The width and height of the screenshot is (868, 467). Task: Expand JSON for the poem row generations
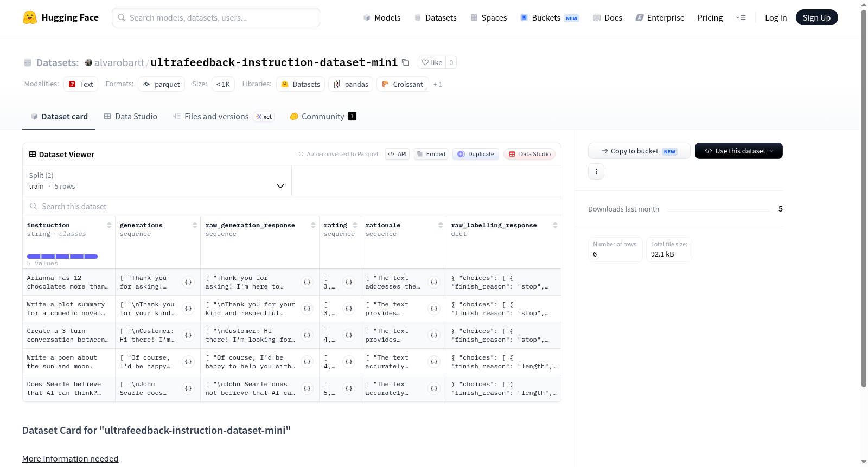[x=188, y=362]
